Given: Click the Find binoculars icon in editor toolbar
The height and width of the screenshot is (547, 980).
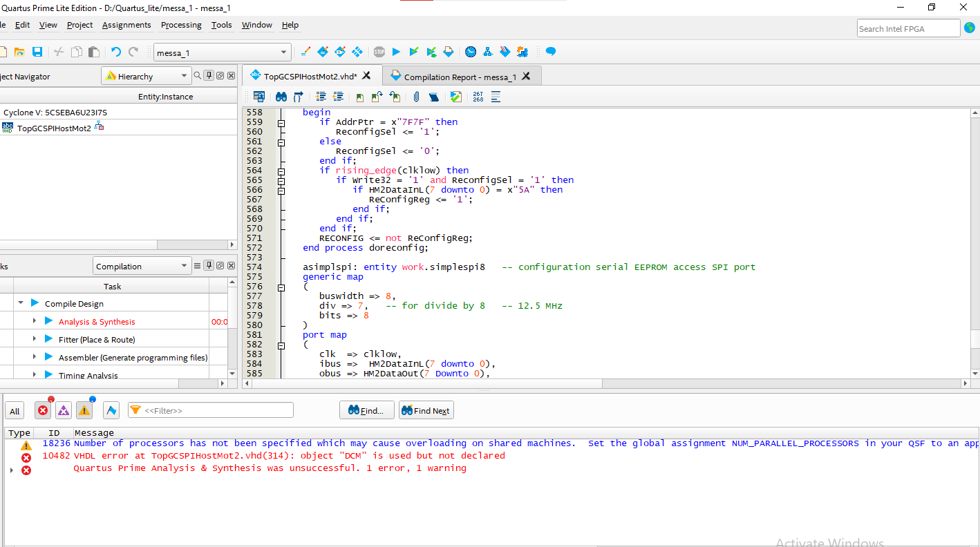Looking at the screenshot, I should click(281, 97).
